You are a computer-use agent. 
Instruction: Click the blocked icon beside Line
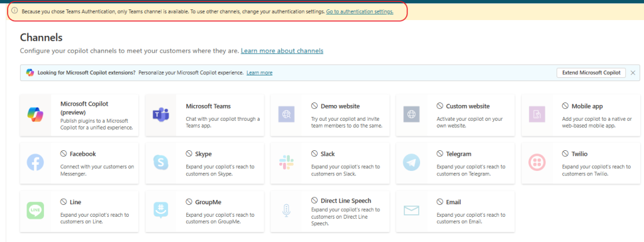point(64,202)
